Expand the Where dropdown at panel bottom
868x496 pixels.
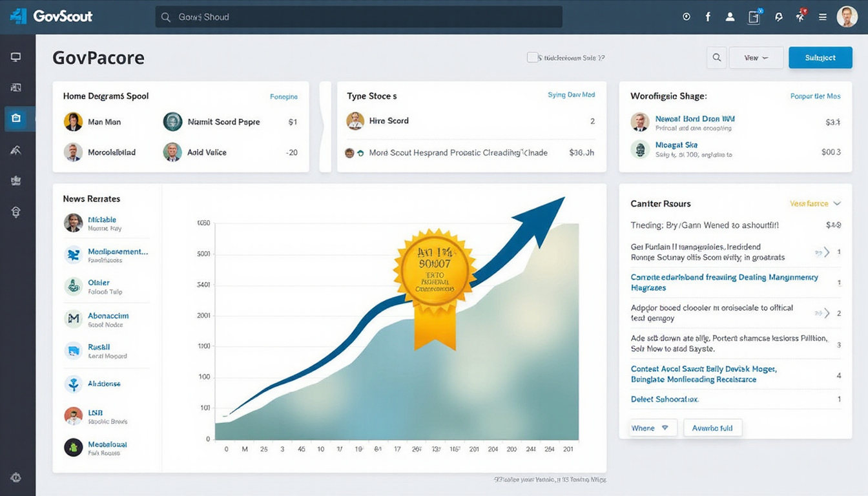[652, 427]
